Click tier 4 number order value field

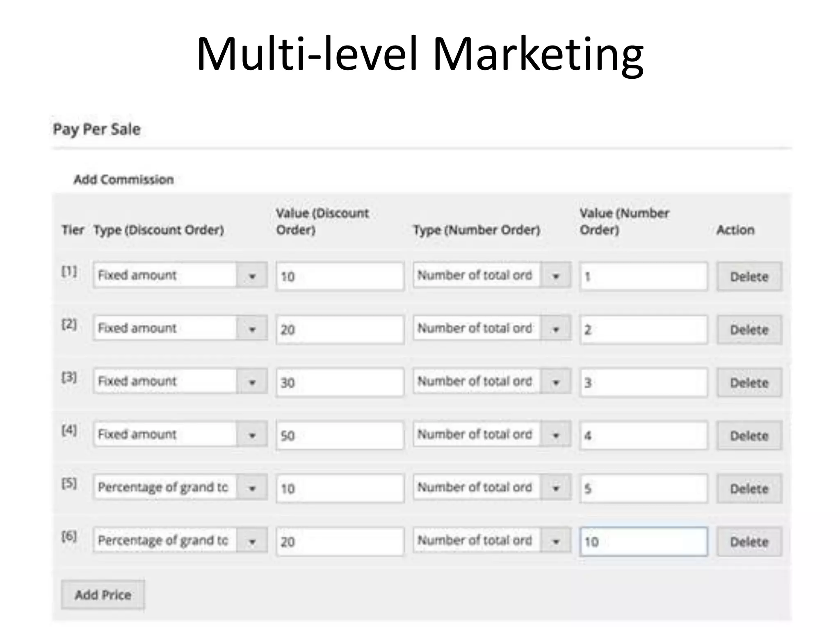(x=644, y=436)
